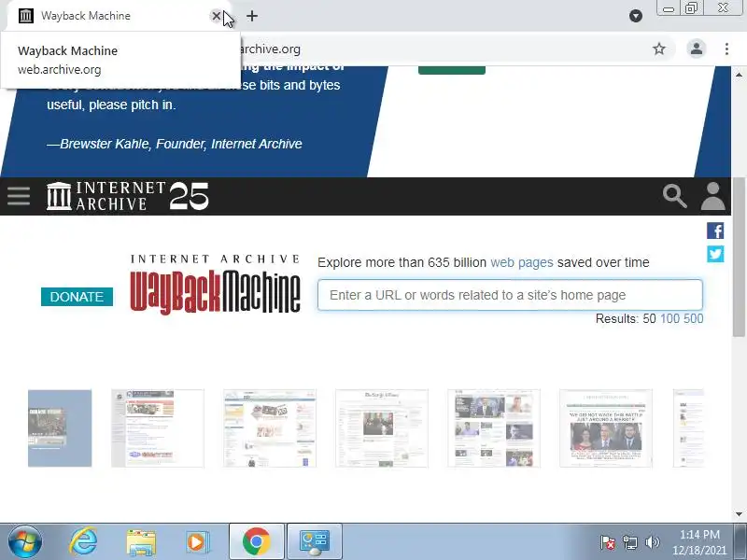Open a new tab with the plus button
Image resolution: width=747 pixels, height=560 pixels.
[252, 16]
